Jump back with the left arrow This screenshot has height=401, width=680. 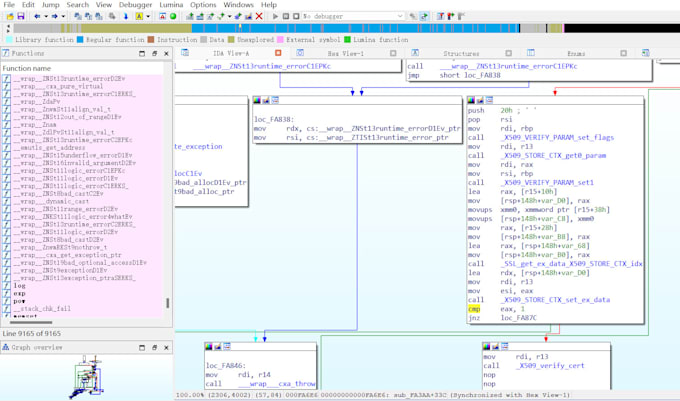[x=37, y=16]
